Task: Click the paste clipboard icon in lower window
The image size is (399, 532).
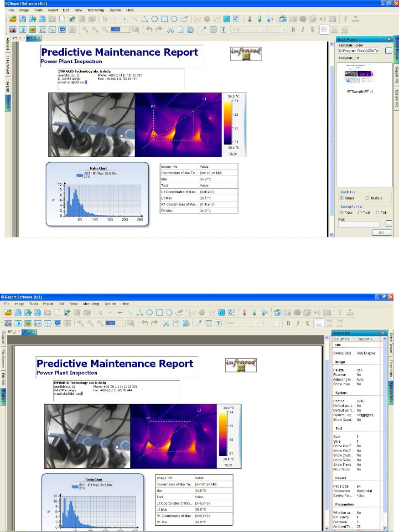Action: click(x=186, y=323)
